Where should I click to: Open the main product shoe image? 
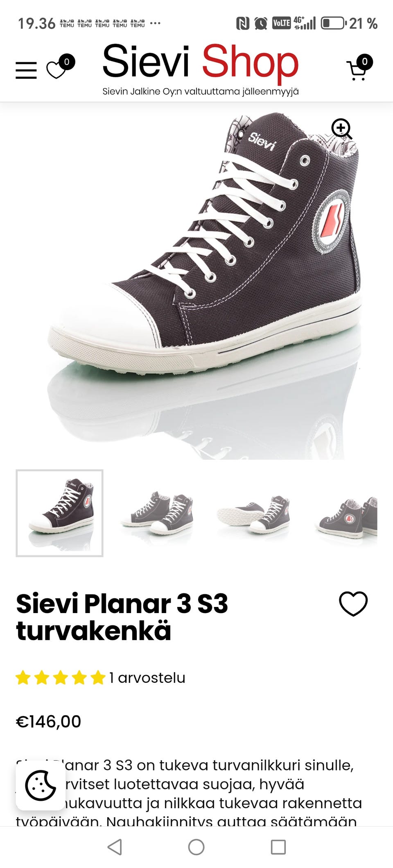point(196,283)
